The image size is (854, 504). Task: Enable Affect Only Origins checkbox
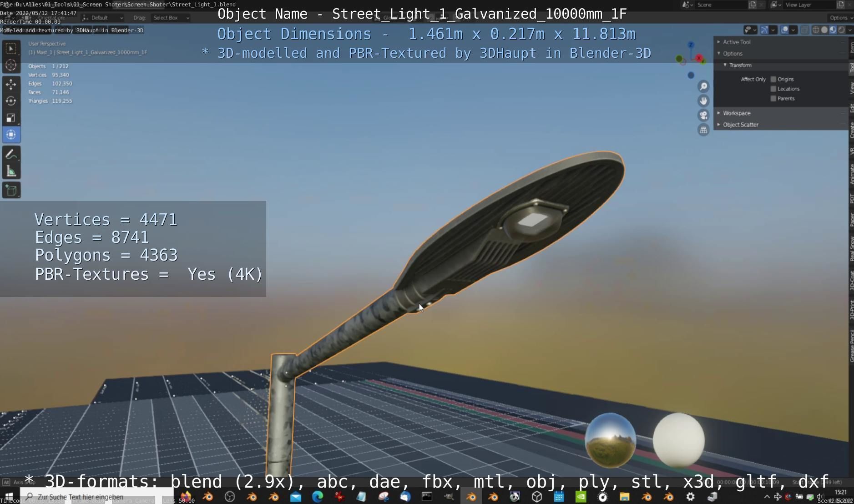point(773,79)
